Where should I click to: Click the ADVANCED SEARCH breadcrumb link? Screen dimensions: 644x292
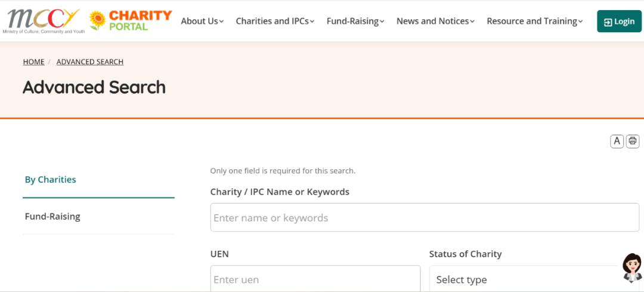[x=90, y=62]
